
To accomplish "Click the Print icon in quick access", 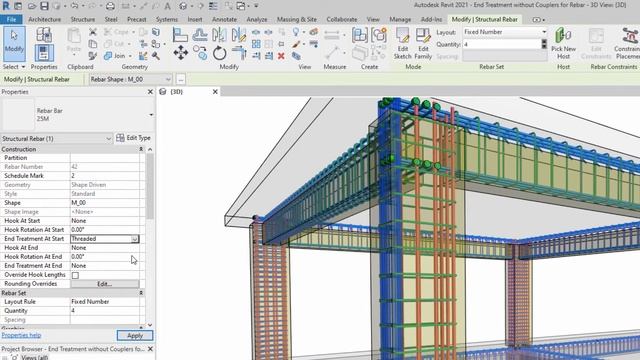I will click(x=110, y=6).
